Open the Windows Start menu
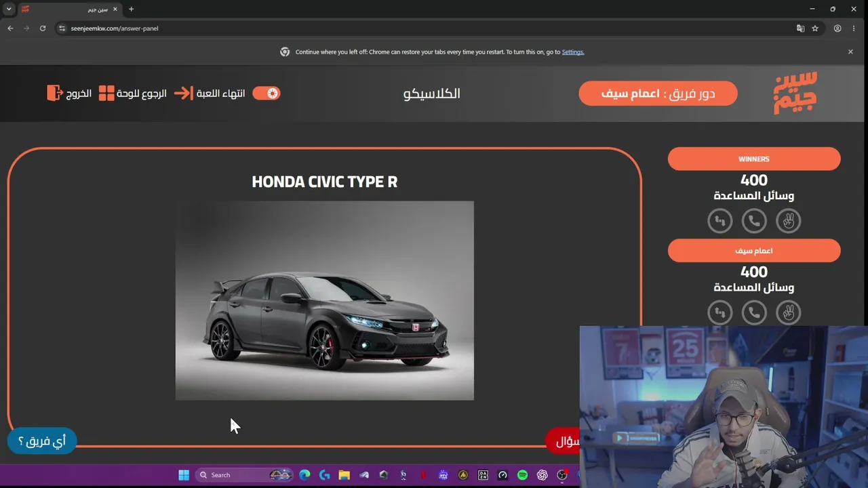Screen dimensions: 868x488 pyautogui.click(x=184, y=475)
